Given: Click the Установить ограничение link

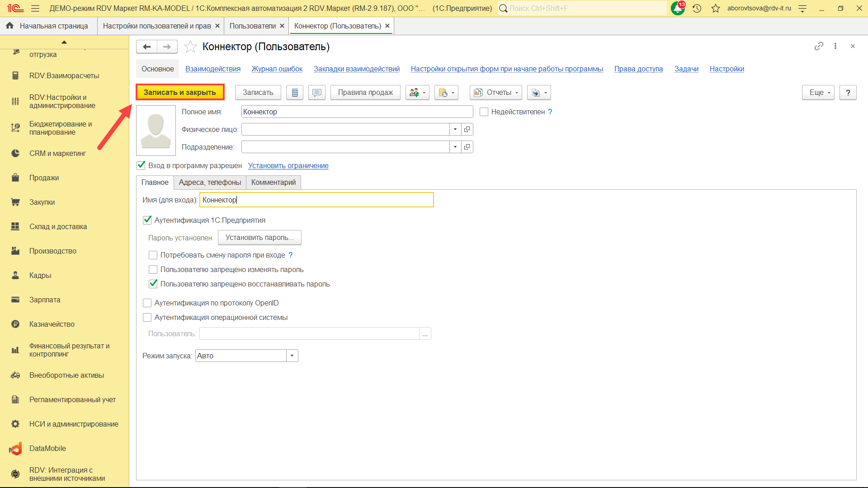Looking at the screenshot, I should pyautogui.click(x=288, y=165).
